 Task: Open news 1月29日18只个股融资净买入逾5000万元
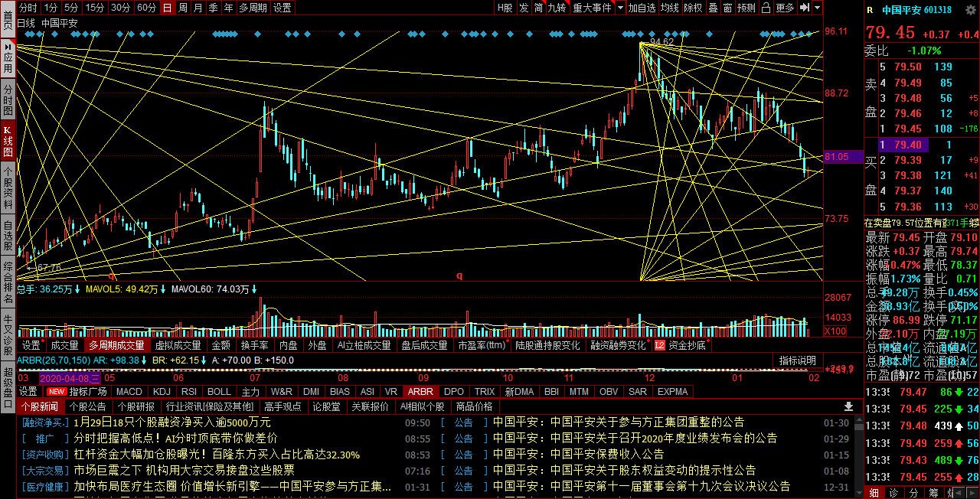(x=172, y=422)
